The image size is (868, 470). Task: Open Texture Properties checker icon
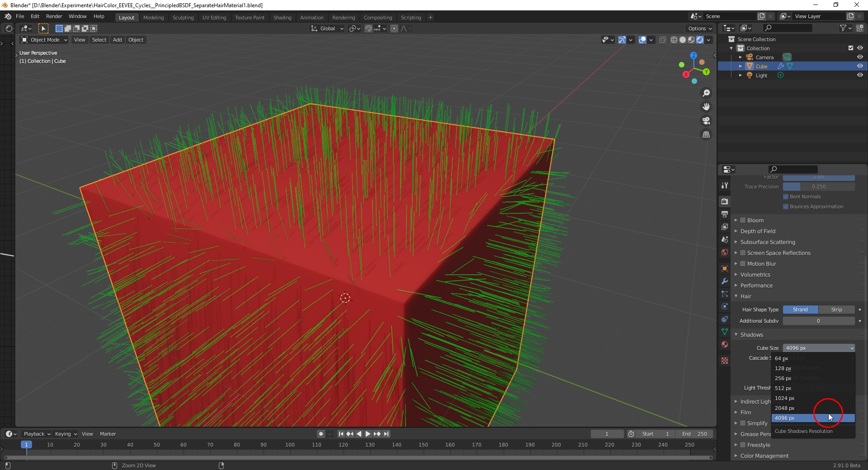click(x=725, y=360)
